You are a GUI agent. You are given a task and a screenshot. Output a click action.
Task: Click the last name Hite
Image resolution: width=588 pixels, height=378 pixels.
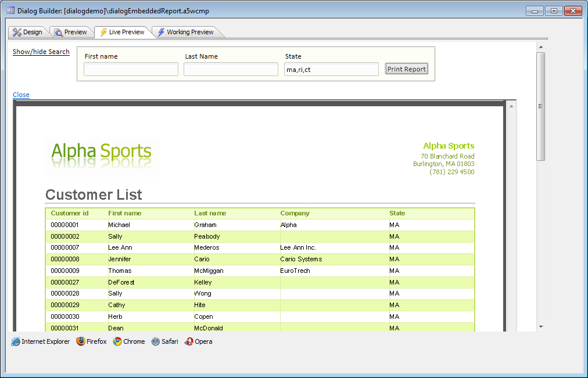[199, 305]
